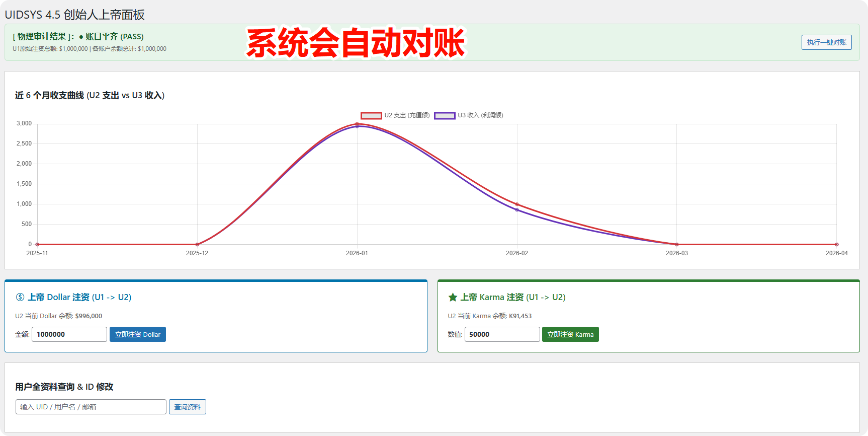Click the 查询资料 button
Viewport: 868px width, 436px height.
[187, 407]
